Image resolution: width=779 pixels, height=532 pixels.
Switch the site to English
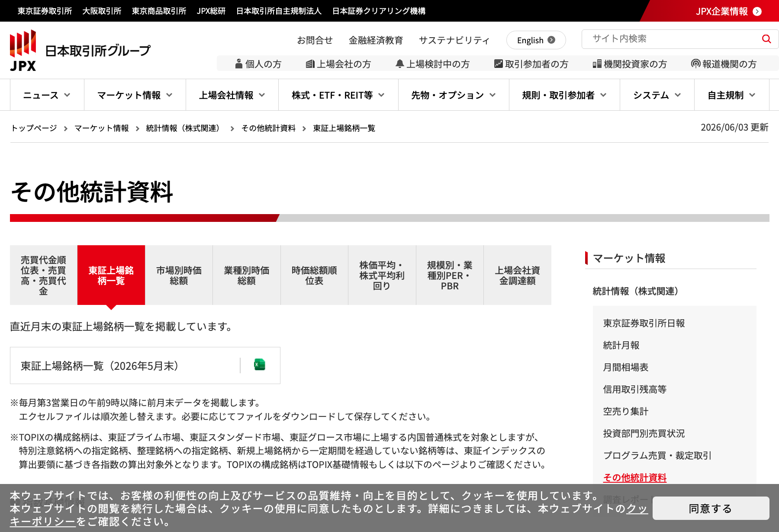tap(536, 40)
